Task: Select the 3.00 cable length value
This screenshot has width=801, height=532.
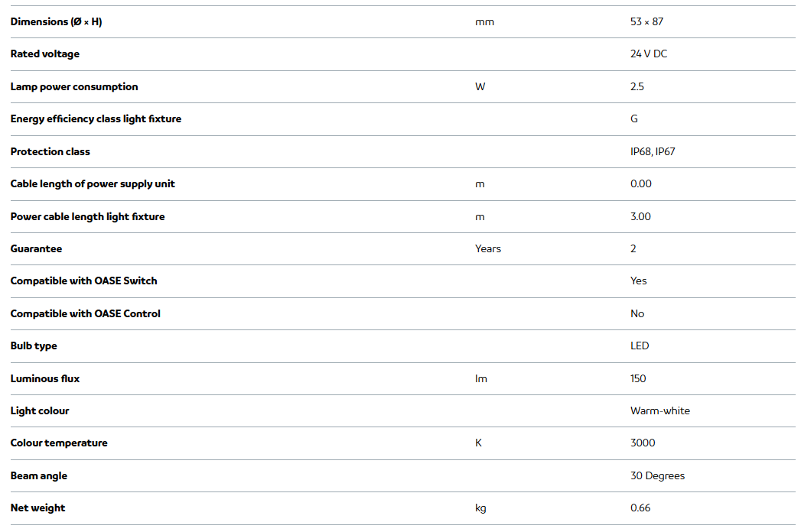Action: (x=640, y=216)
